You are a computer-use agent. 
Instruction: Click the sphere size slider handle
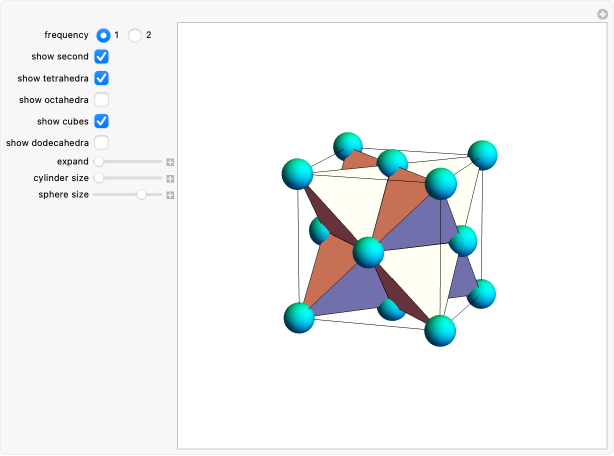click(x=141, y=195)
